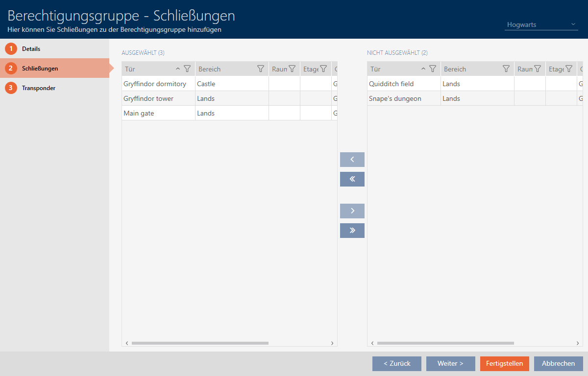Click double left arrow to add all locks

352,179
